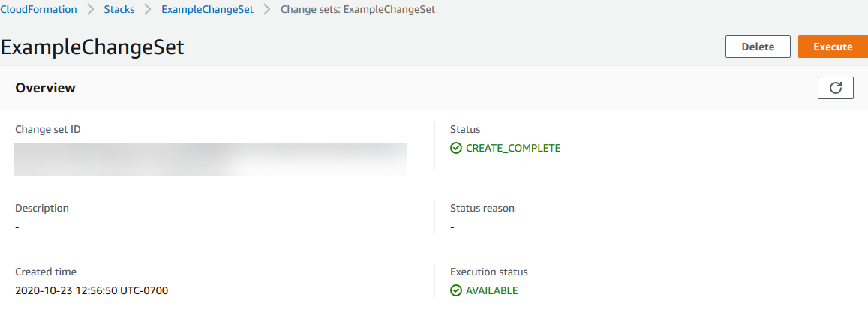The height and width of the screenshot is (313, 868).
Task: Go to the Stacks breadcrumb link
Action: coord(119,10)
